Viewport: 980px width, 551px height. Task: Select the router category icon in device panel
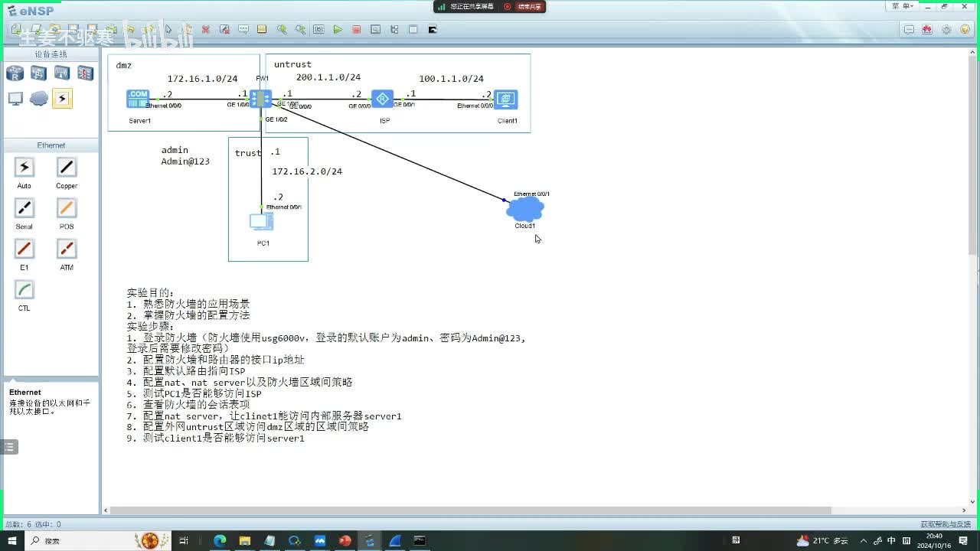tap(15, 73)
